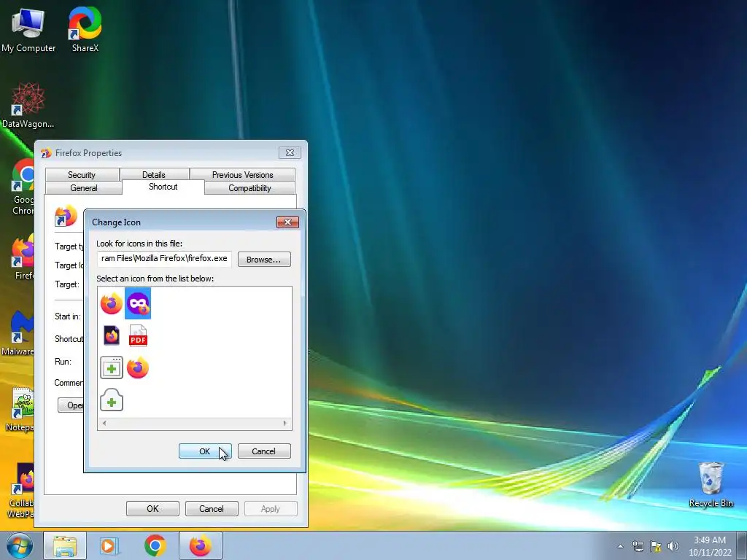Open Chrome from the taskbar
Screen dimensions: 747x560
(155, 545)
